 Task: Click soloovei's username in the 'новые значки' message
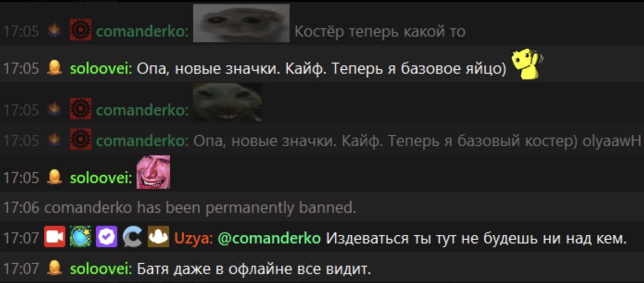[x=100, y=69]
